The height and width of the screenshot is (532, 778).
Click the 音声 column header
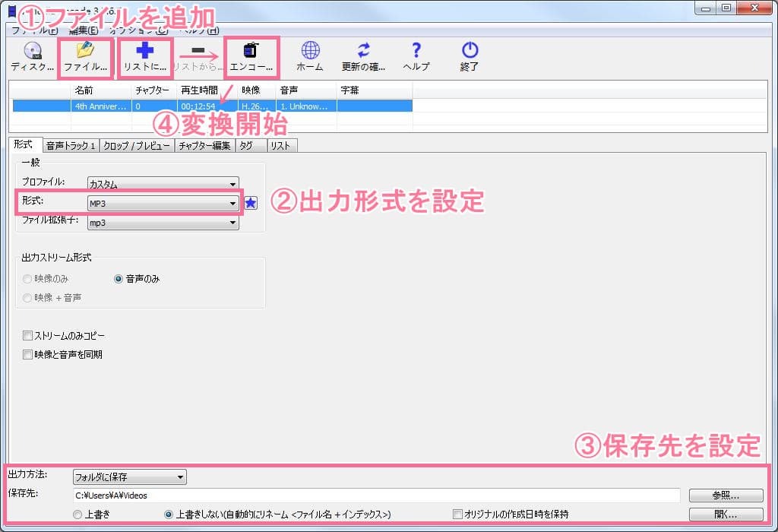point(306,90)
